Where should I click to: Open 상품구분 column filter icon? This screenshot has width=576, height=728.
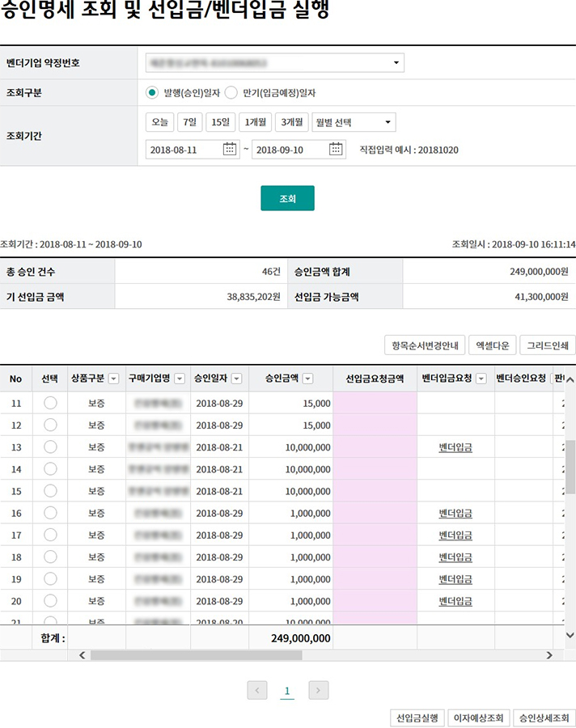pos(113,379)
